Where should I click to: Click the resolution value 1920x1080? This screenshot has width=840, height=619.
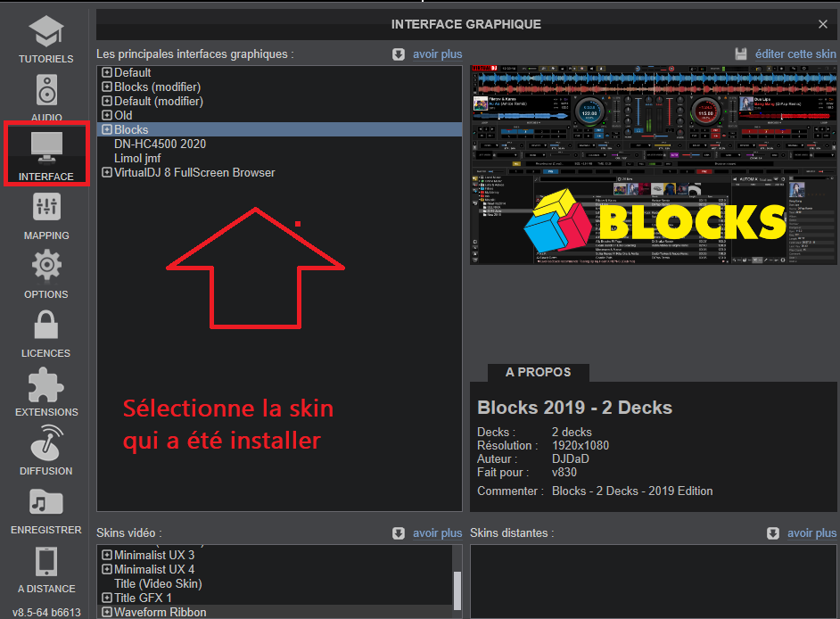click(581, 445)
